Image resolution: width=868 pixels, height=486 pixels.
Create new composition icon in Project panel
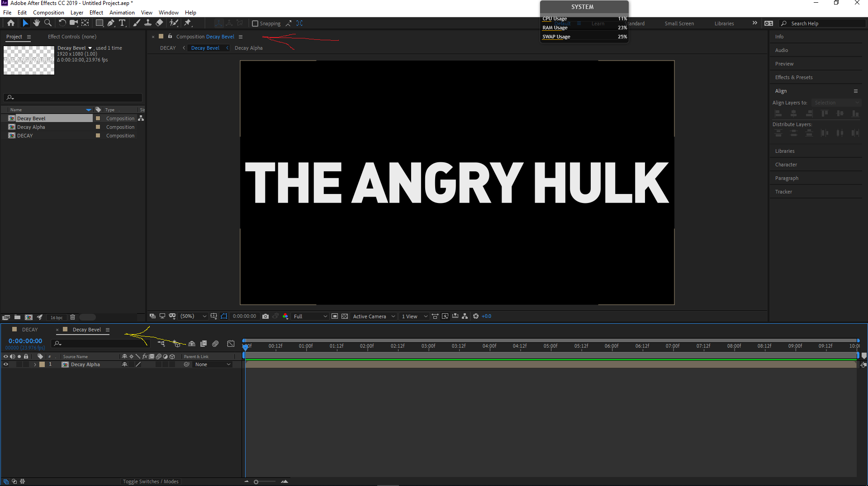pyautogui.click(x=28, y=317)
